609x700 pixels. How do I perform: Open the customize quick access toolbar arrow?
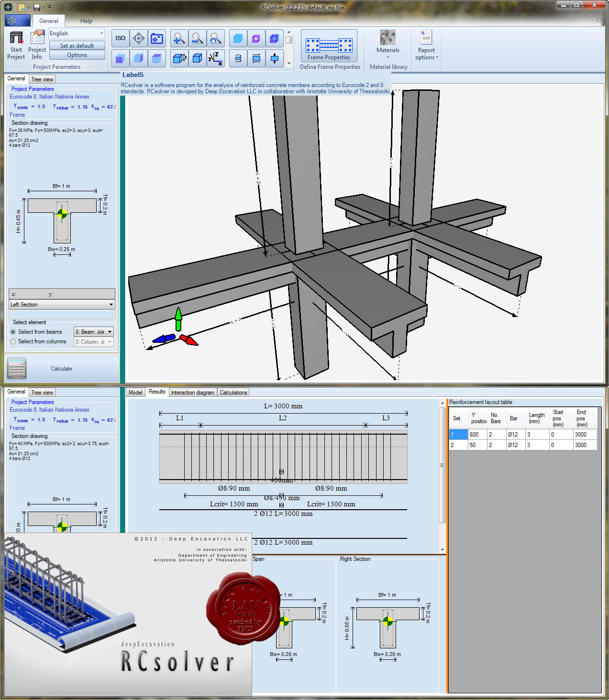tap(50, 7)
